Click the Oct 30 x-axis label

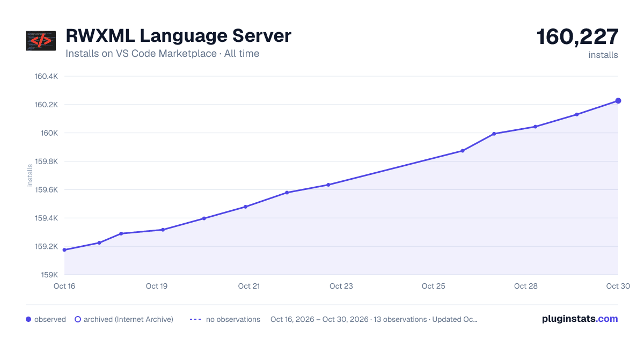pos(617,286)
